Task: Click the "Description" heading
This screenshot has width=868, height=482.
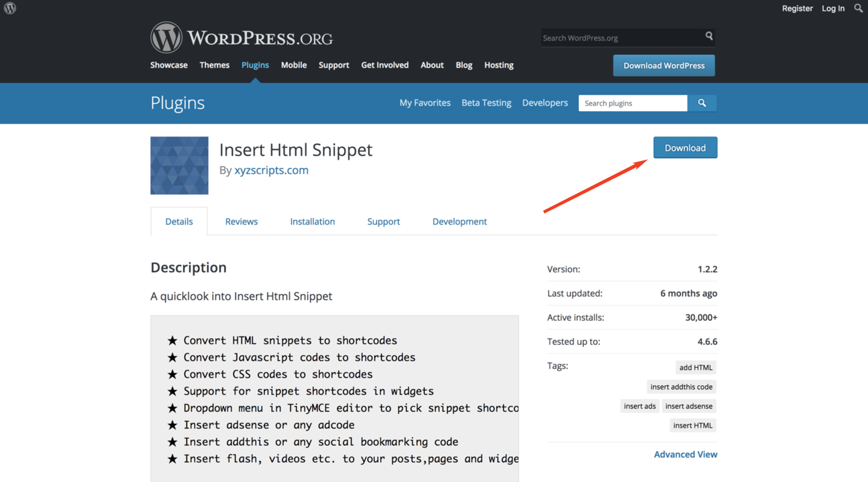Action: (188, 268)
